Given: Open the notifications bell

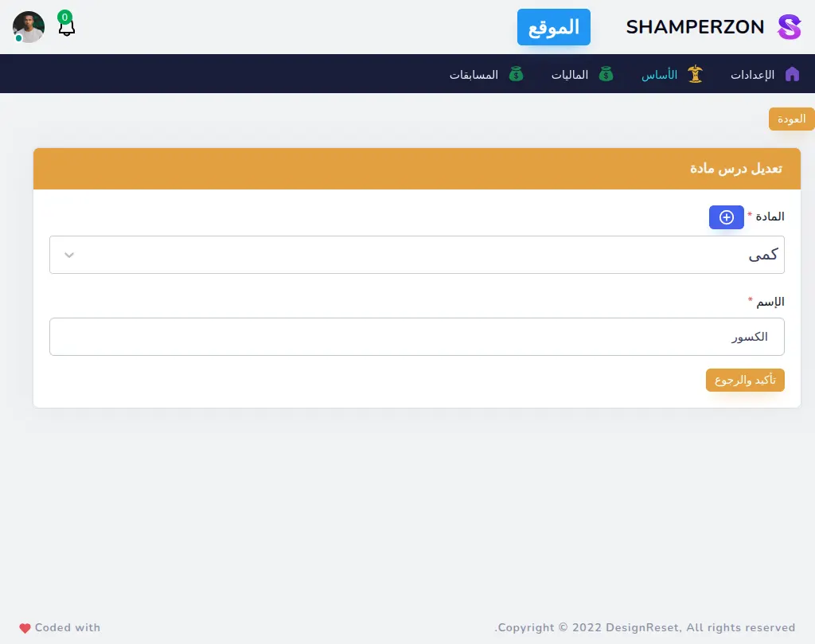Looking at the screenshot, I should pos(67,28).
